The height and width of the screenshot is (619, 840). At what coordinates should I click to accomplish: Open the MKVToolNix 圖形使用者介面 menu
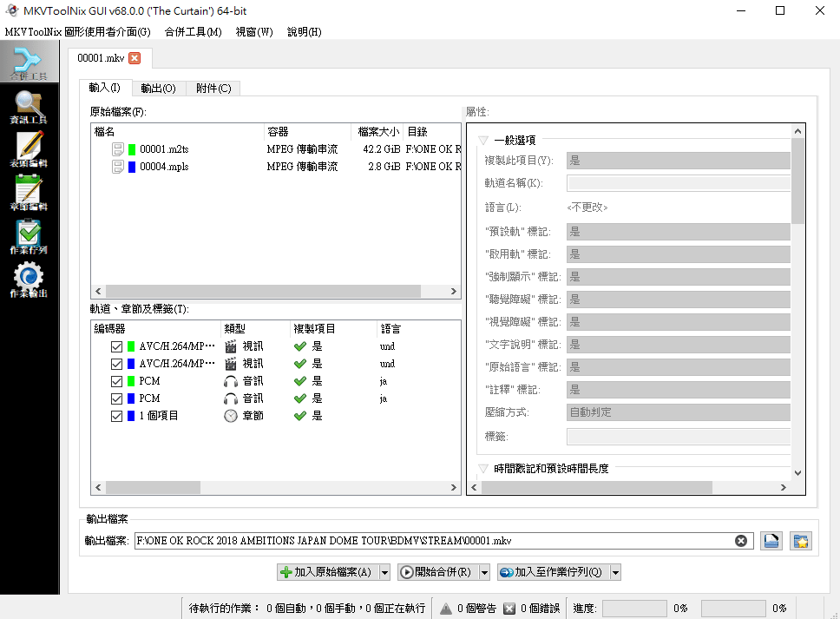[x=78, y=31]
